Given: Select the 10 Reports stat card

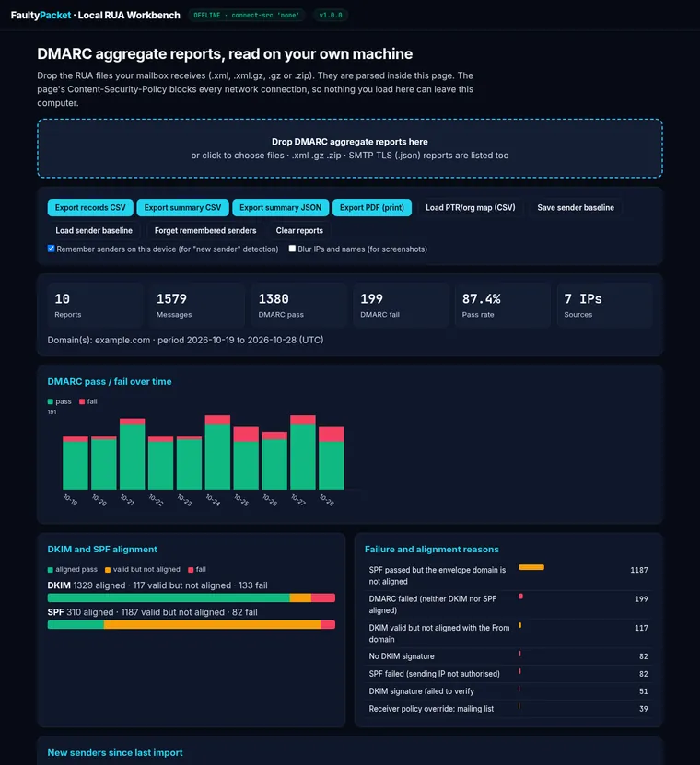Looking at the screenshot, I should pos(95,305).
